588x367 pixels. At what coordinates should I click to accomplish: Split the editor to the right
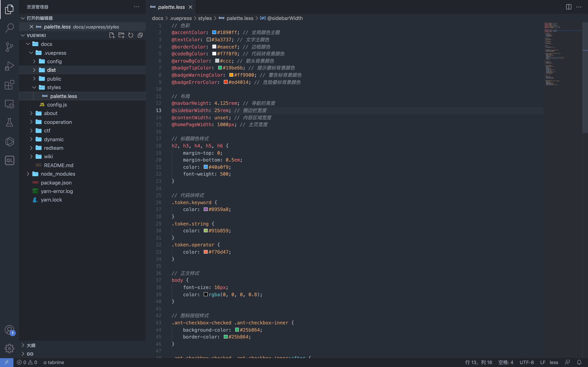(x=569, y=7)
